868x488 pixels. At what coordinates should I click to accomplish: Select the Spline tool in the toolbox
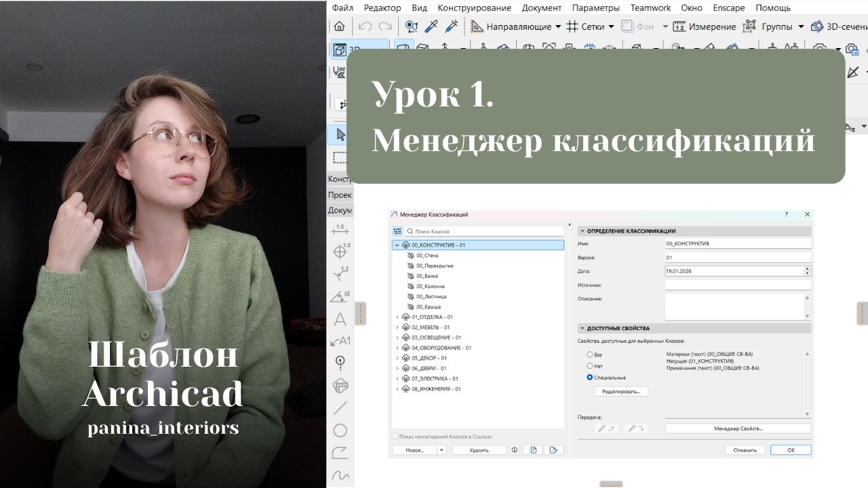pos(340,474)
